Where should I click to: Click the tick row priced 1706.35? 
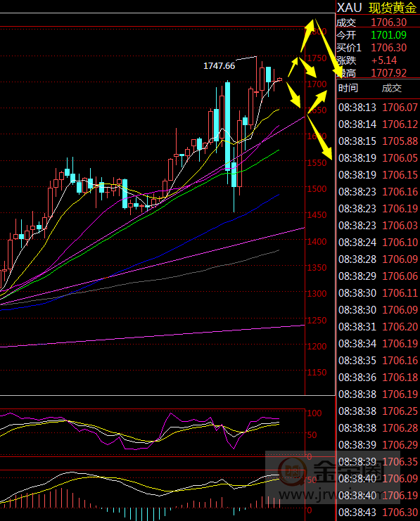378,461
